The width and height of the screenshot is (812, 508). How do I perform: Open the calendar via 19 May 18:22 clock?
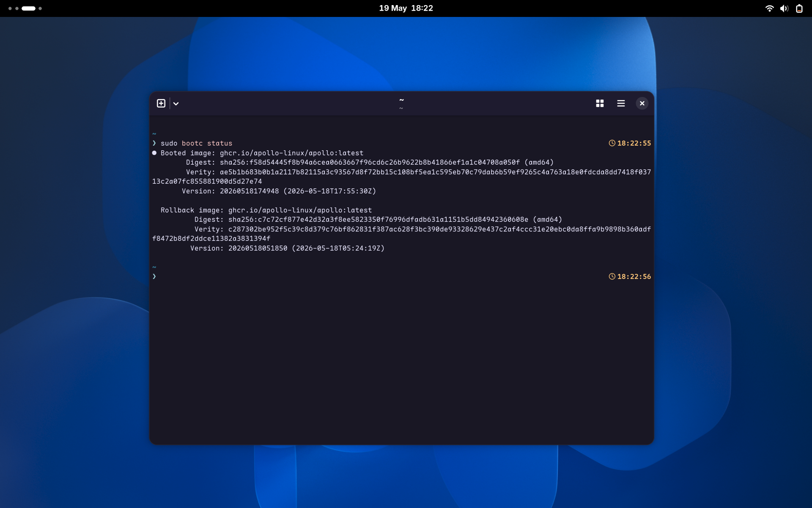pyautogui.click(x=406, y=8)
